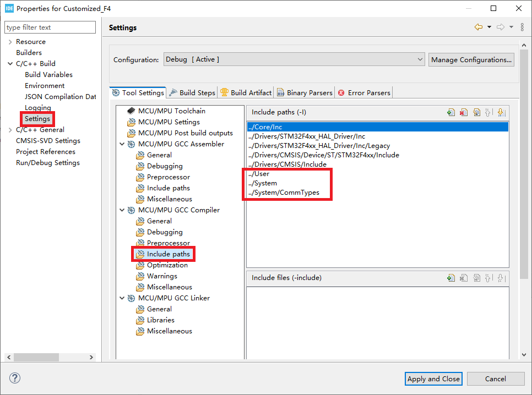The image size is (532, 395).
Task: Click Move Down icon for include paths
Action: (x=501, y=112)
